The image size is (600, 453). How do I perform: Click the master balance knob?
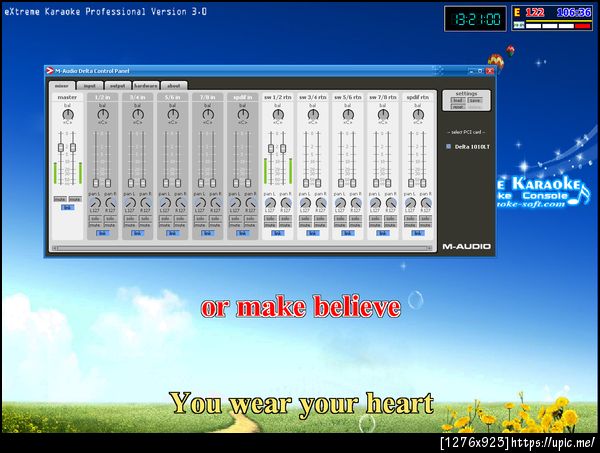tap(68, 114)
